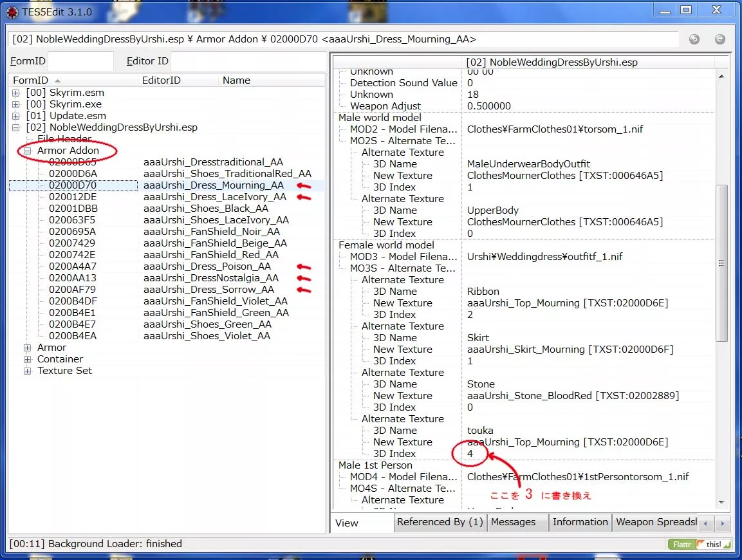Click the MOD2 model filename value torsom_1.nif
The width and height of the screenshot is (742, 560).
pyautogui.click(x=555, y=130)
